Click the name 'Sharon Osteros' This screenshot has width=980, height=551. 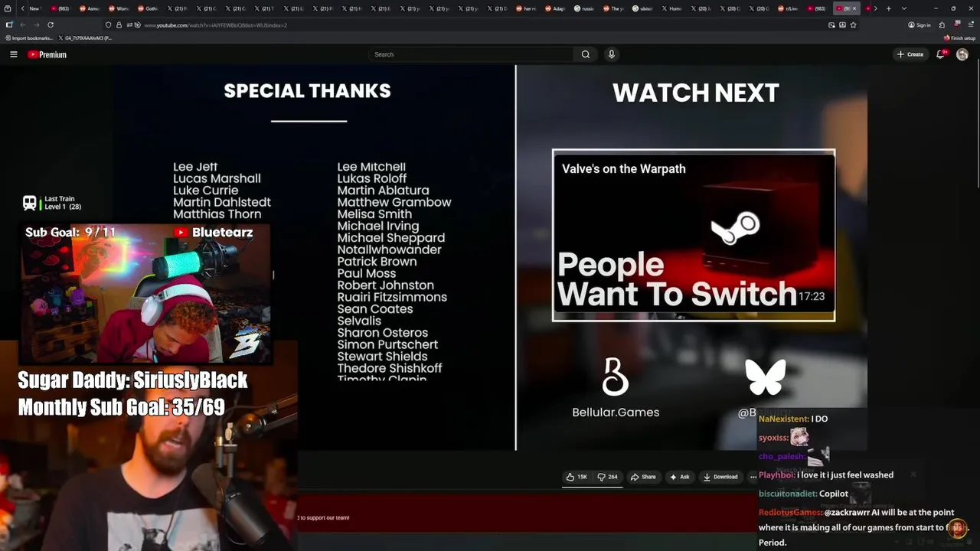[x=383, y=332]
